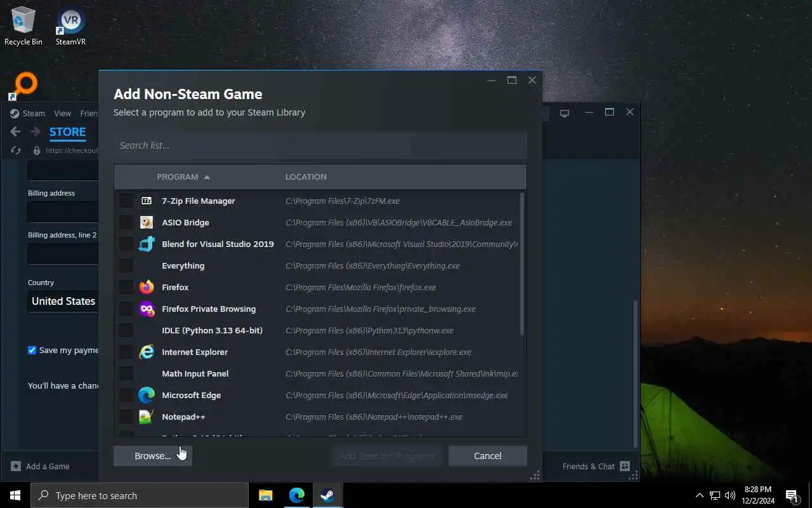Tick the checkbox for Everything
812x508 pixels.
pyautogui.click(x=126, y=265)
